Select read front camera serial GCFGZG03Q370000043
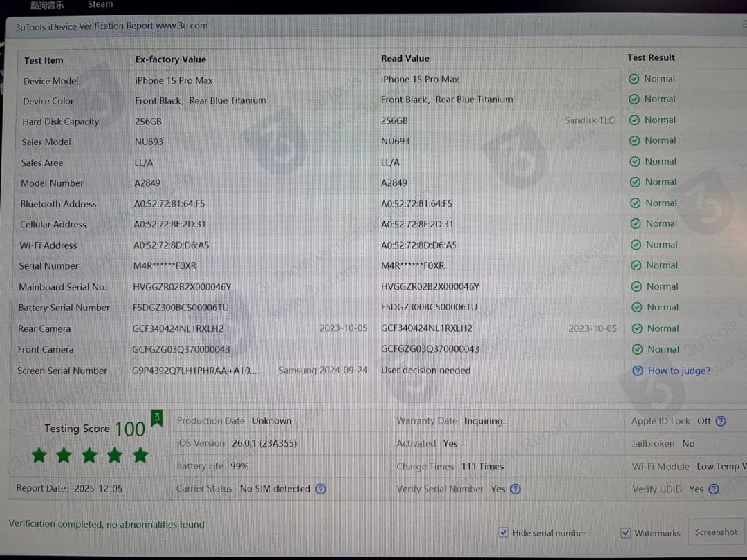 (x=430, y=349)
